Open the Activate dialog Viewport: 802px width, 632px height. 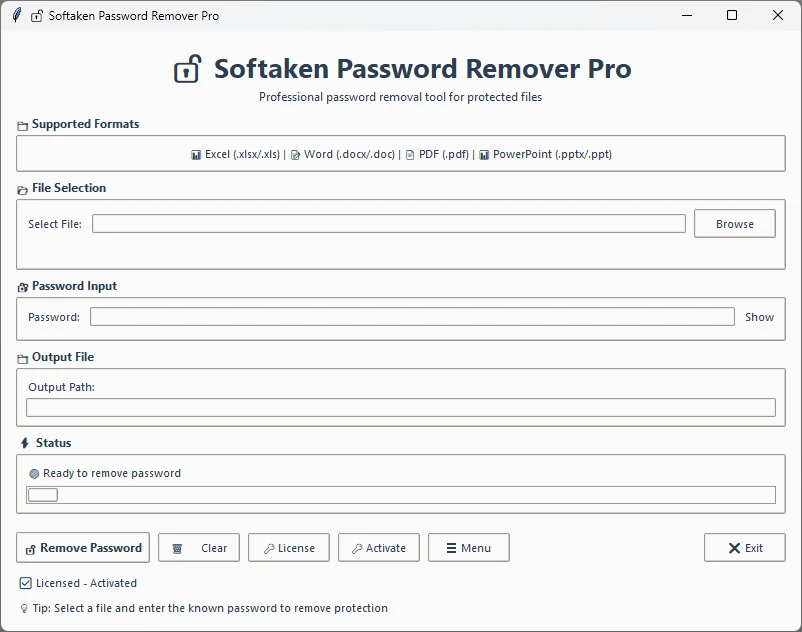click(378, 547)
